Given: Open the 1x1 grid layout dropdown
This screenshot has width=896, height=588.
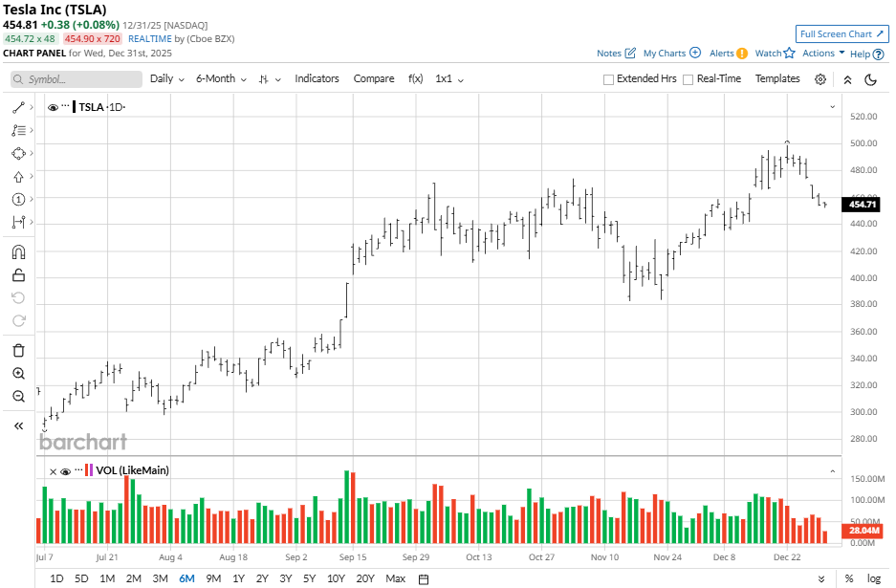Looking at the screenshot, I should (449, 78).
